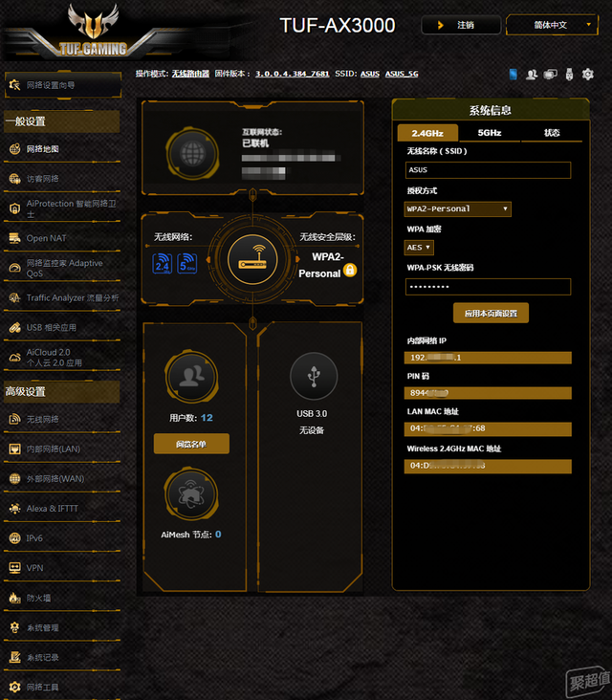
Task: Open 网络地图 menu item text
Action: pyautogui.click(x=43, y=149)
